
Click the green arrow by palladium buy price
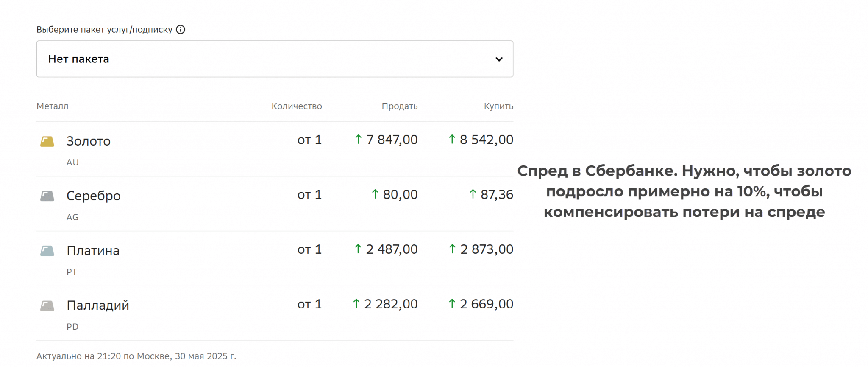click(452, 304)
